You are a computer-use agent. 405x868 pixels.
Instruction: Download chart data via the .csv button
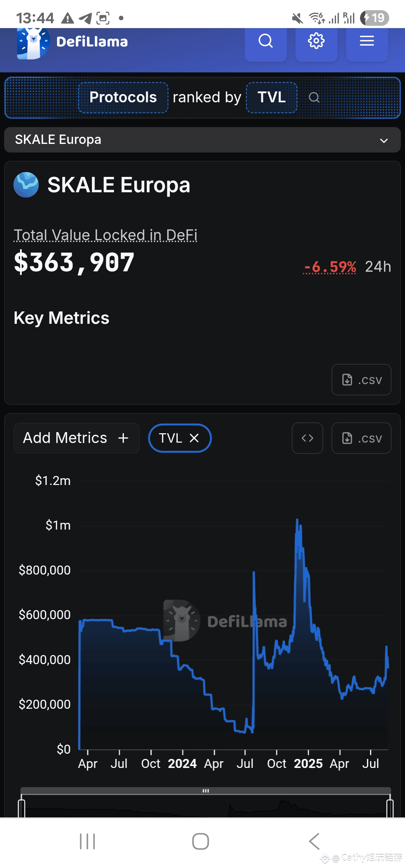361,438
